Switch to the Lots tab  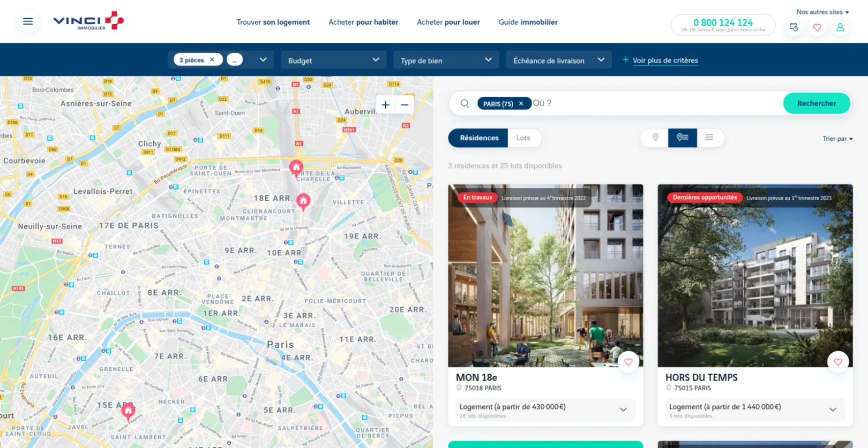[x=523, y=138]
